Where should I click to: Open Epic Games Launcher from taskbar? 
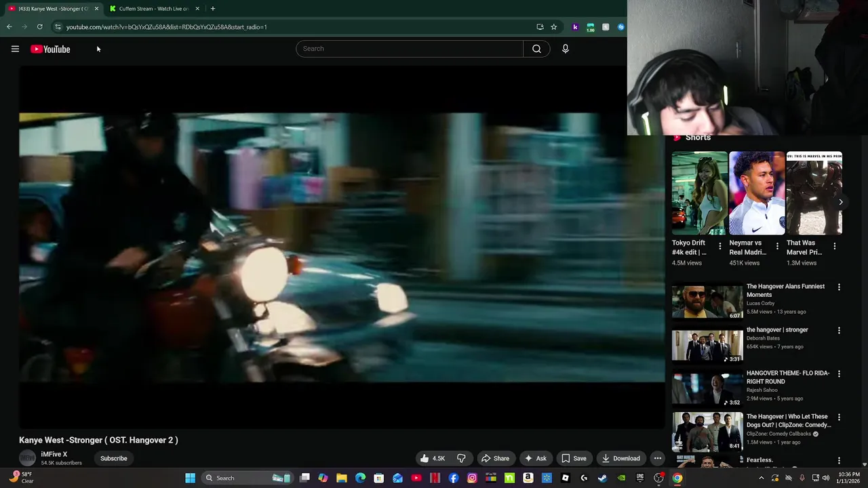pos(639,479)
